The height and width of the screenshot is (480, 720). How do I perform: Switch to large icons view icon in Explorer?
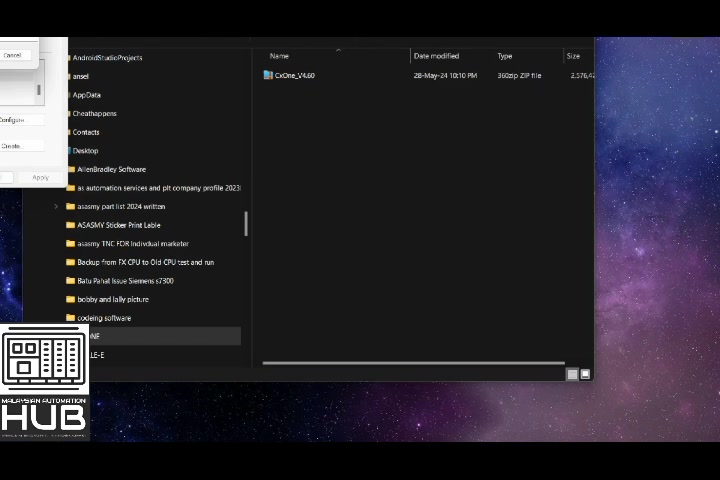pos(585,374)
